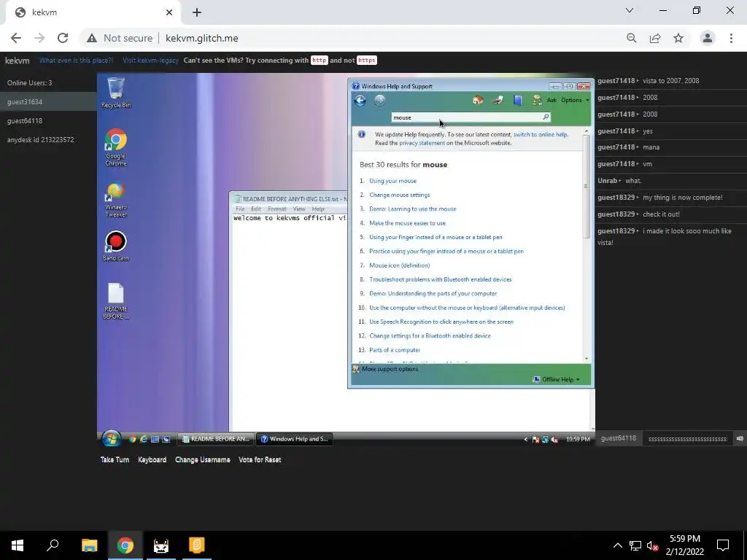The height and width of the screenshot is (560, 747).
Task: Select Bandicam desktop icon
Action: click(116, 246)
